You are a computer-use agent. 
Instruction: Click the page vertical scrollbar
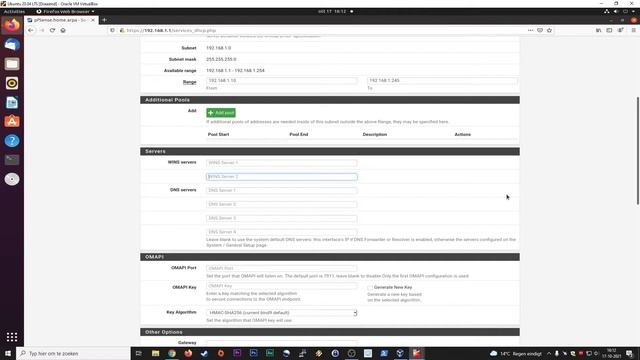(x=638, y=151)
